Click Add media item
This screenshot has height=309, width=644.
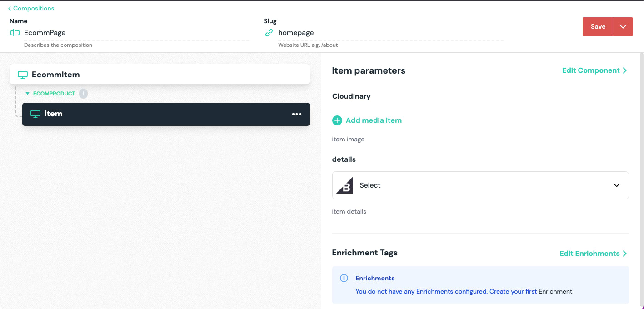point(374,120)
